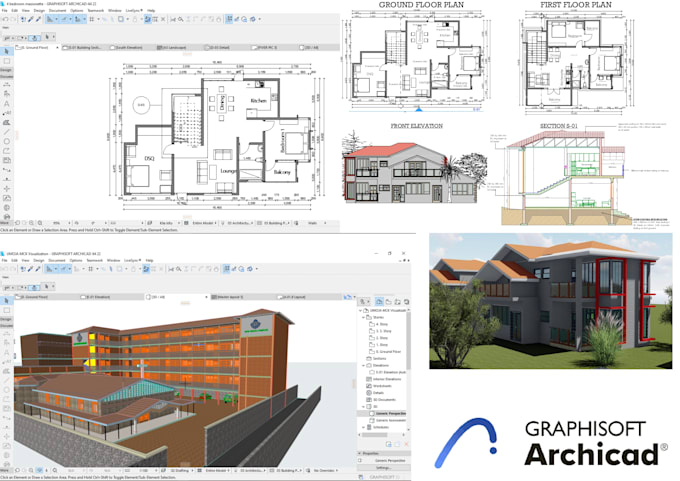Click the Navigator horizontal scrollbar
680x481 pixels.
pos(382,435)
